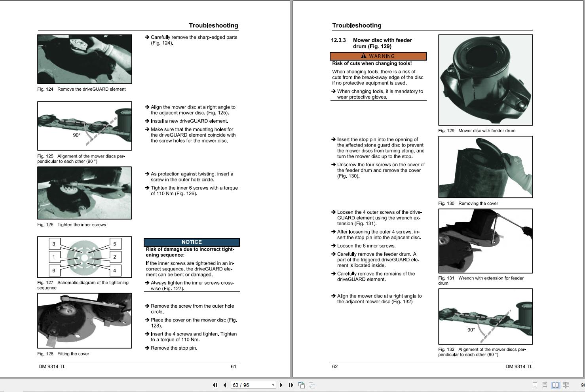Screen dimensions: 585x392
Task: Click the Fig. 127 tightening sequence diagram
Action: pos(85,257)
